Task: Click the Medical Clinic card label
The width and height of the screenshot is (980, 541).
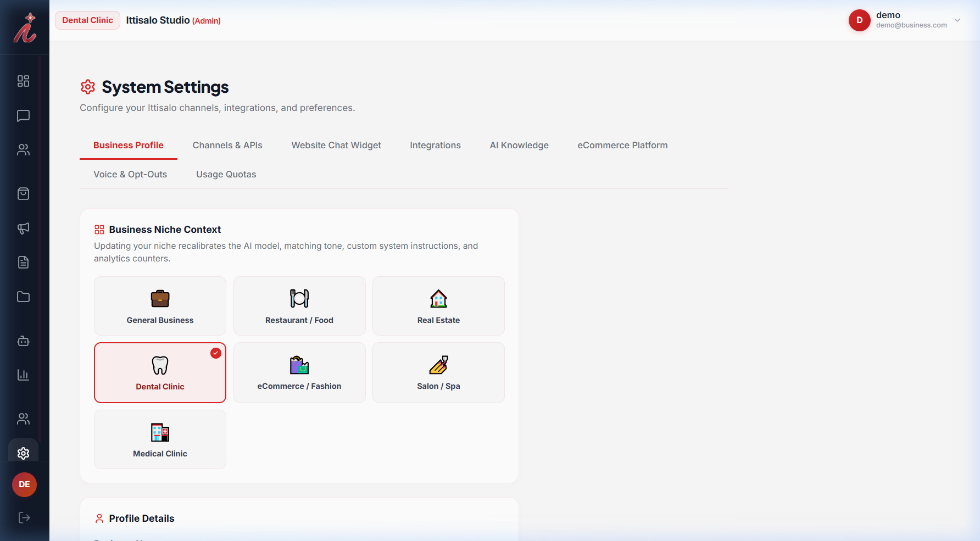Action: tap(160, 454)
